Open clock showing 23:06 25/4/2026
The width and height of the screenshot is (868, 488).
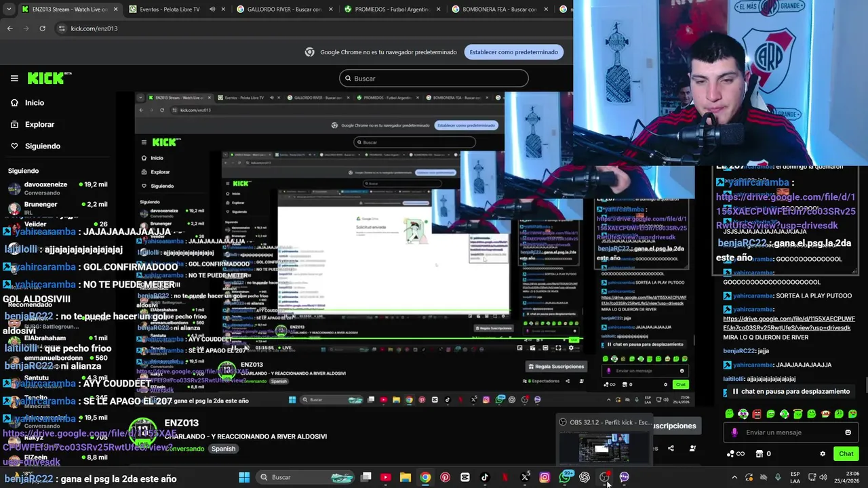click(848, 477)
